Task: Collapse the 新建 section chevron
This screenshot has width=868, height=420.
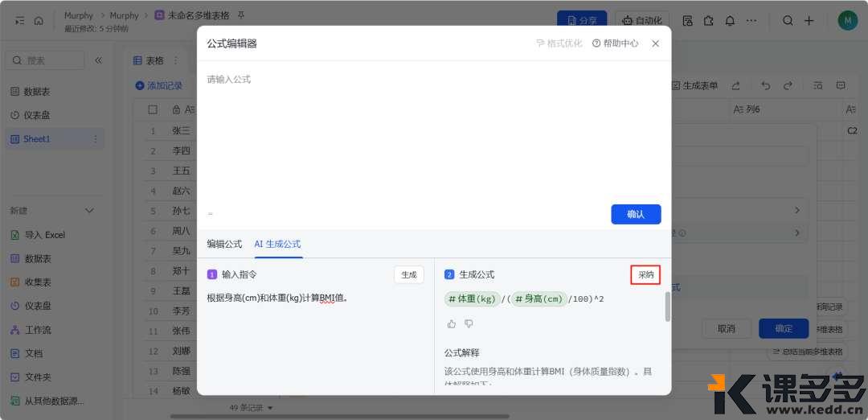Action: click(89, 211)
